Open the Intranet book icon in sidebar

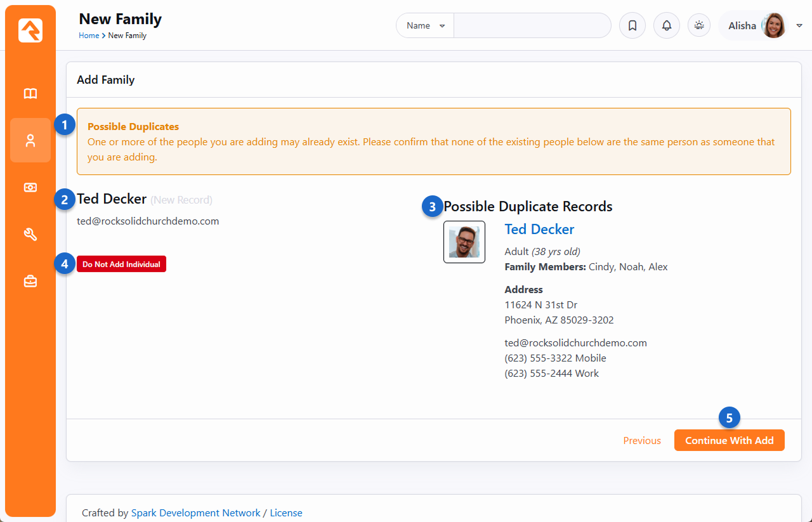coord(30,94)
